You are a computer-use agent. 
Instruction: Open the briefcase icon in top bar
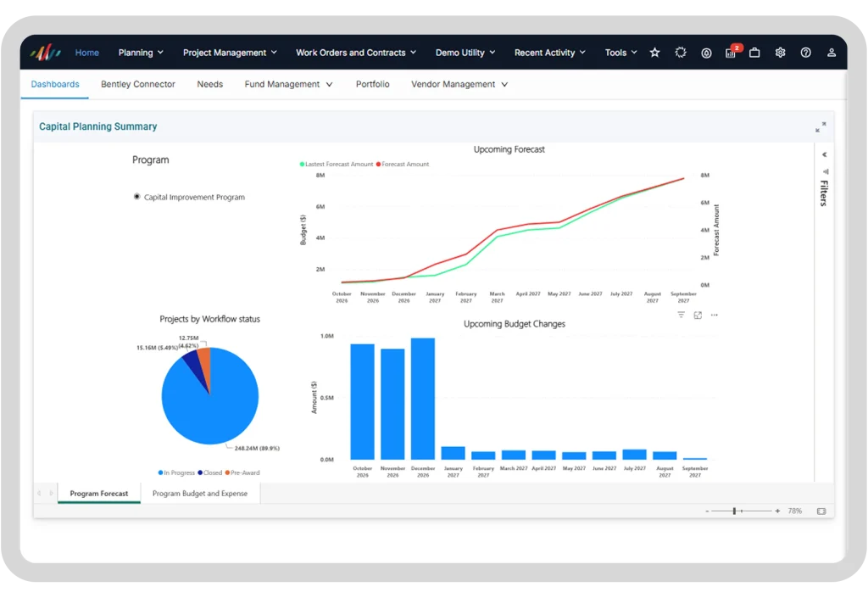tap(754, 53)
